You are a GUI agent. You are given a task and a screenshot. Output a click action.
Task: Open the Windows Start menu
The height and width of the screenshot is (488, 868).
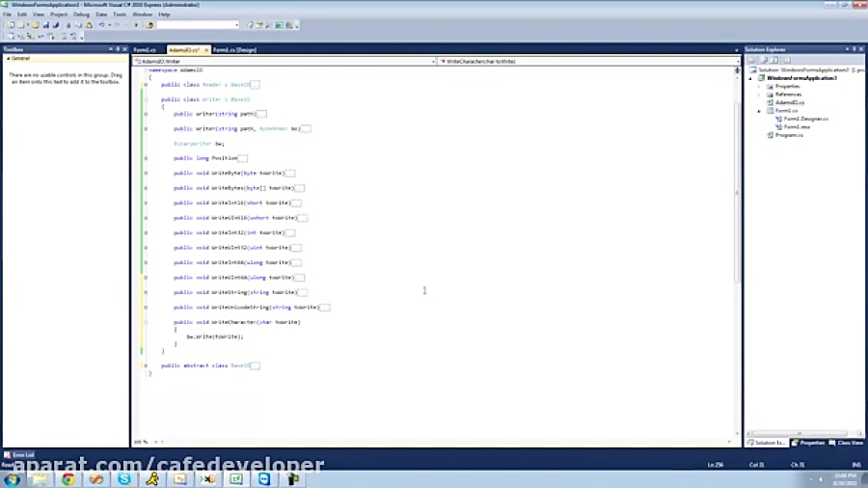[x=13, y=479]
